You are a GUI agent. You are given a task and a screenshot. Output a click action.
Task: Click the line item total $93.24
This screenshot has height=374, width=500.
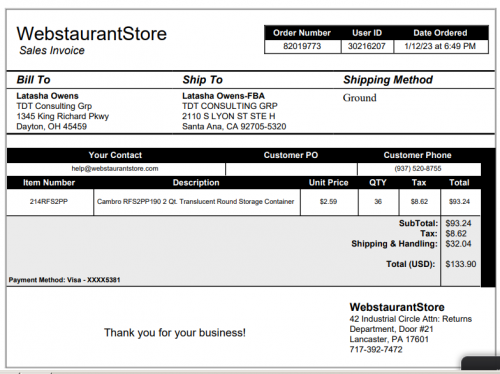tap(459, 202)
